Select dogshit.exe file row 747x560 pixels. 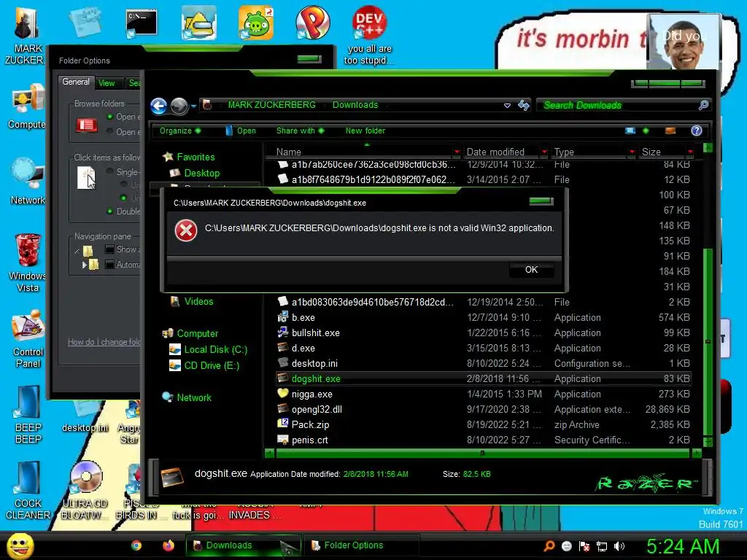483,378
